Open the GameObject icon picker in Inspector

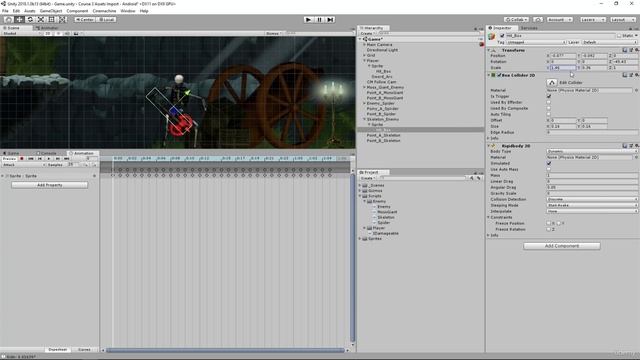(492, 37)
